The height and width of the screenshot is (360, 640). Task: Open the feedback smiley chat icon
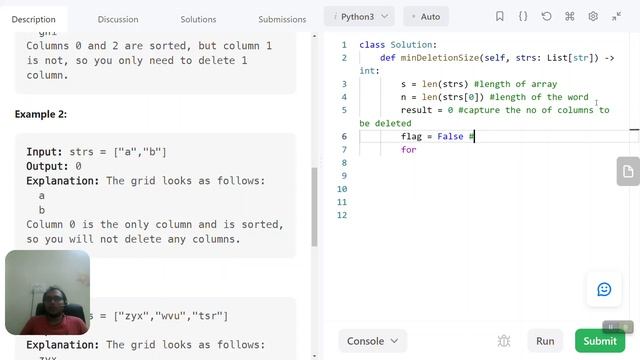[604, 289]
